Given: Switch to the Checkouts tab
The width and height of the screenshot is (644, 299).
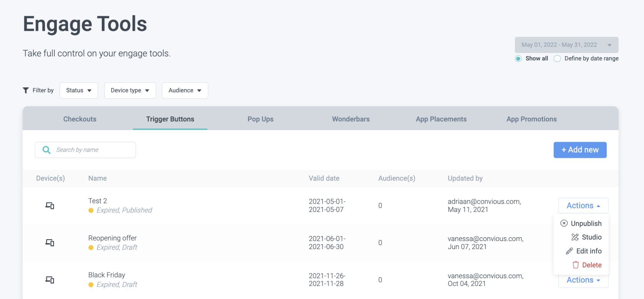Looking at the screenshot, I should tap(80, 119).
